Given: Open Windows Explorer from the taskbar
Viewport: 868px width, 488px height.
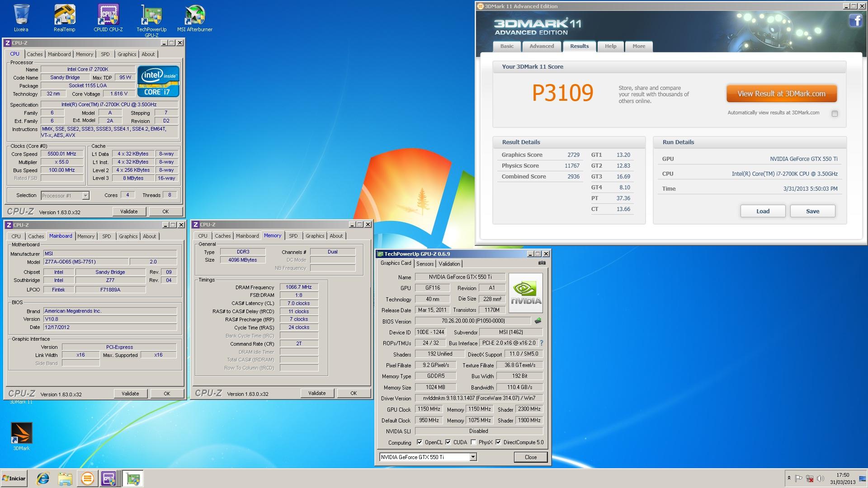Looking at the screenshot, I should 65,479.
